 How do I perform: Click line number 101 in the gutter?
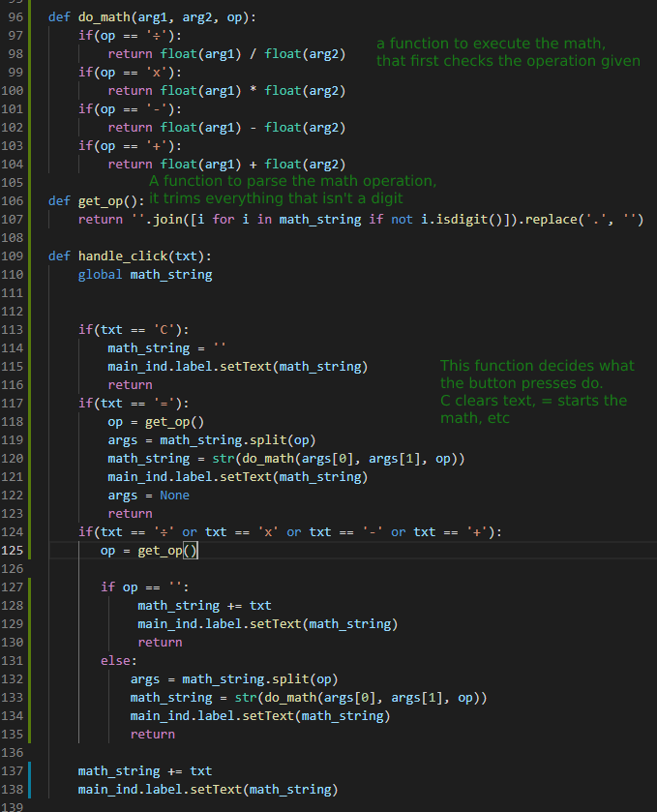tap(12, 109)
